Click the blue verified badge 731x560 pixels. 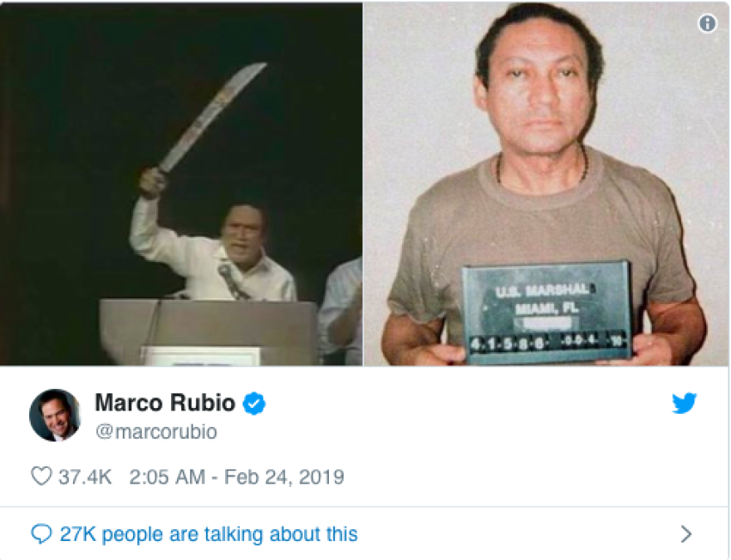254,403
